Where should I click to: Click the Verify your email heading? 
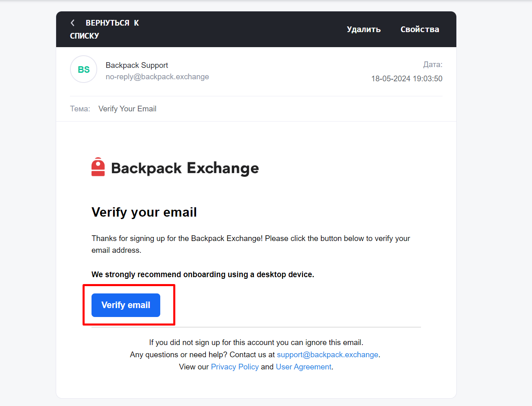(x=144, y=212)
